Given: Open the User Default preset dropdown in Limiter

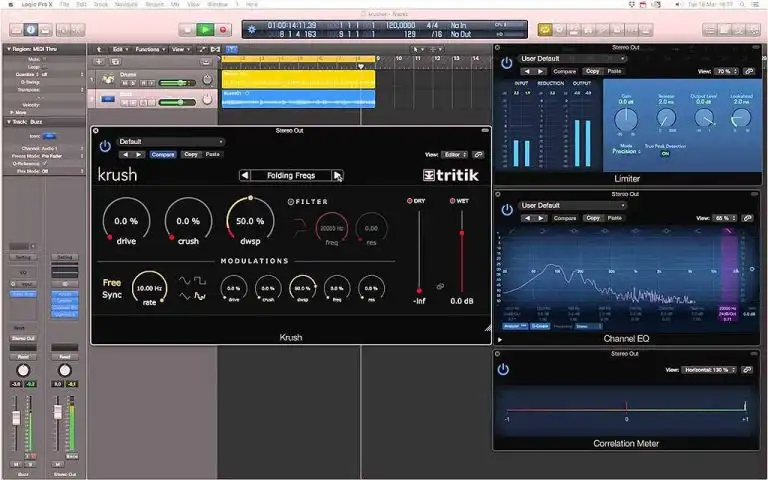Looking at the screenshot, I should pyautogui.click(x=573, y=59).
